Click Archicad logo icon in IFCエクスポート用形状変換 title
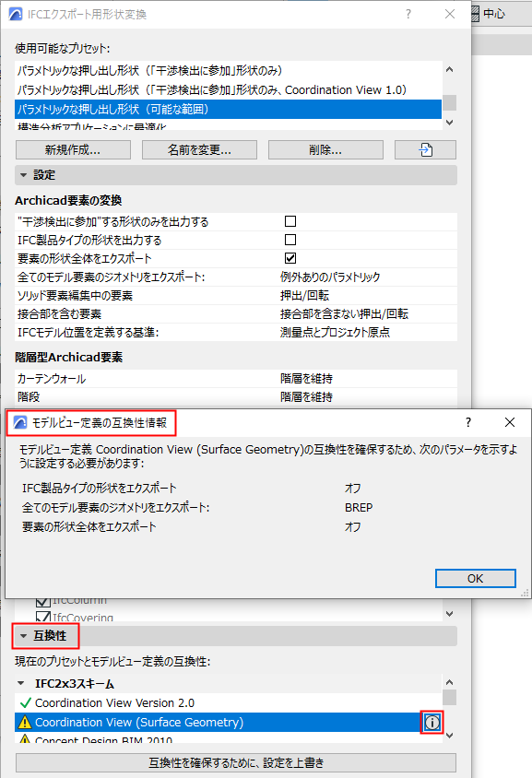532x778 pixels. pyautogui.click(x=16, y=15)
